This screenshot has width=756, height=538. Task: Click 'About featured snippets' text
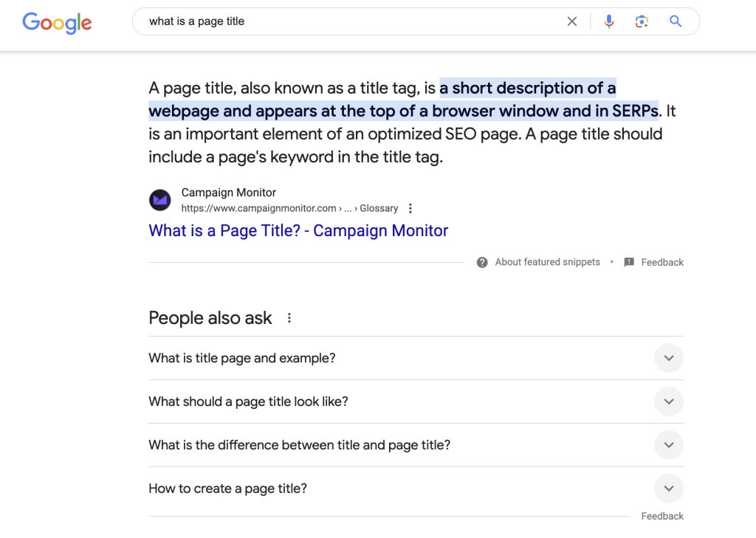(547, 262)
